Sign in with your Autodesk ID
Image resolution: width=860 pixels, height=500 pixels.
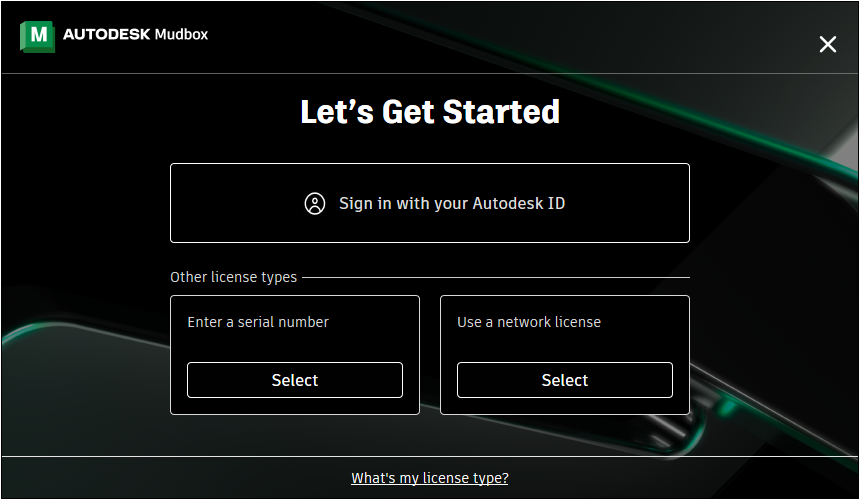(x=429, y=203)
